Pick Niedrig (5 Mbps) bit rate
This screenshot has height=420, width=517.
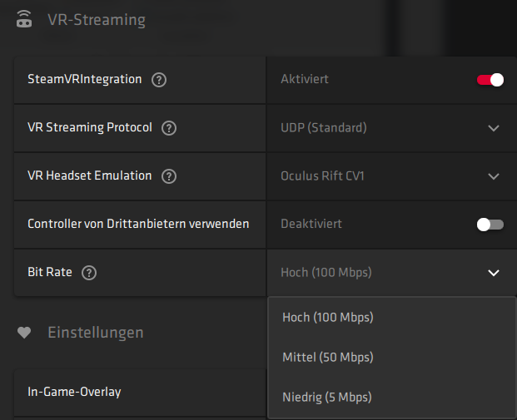[326, 397]
